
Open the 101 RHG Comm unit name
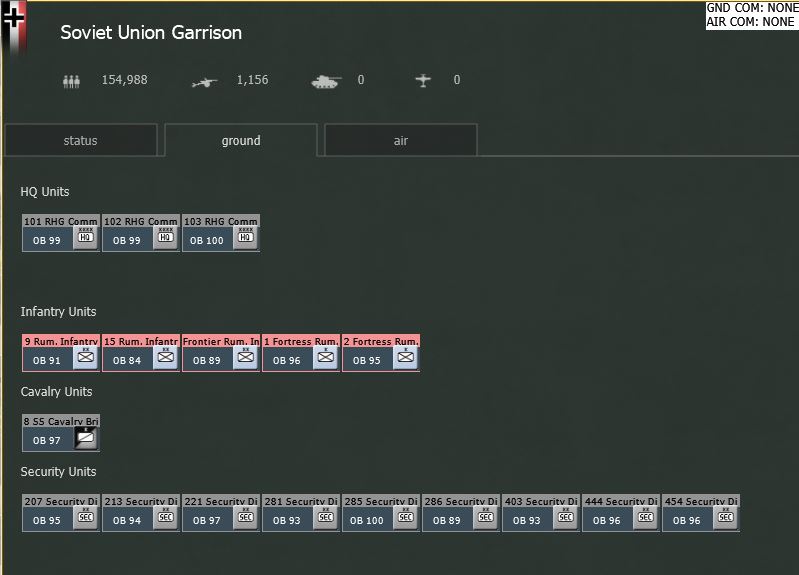click(61, 221)
